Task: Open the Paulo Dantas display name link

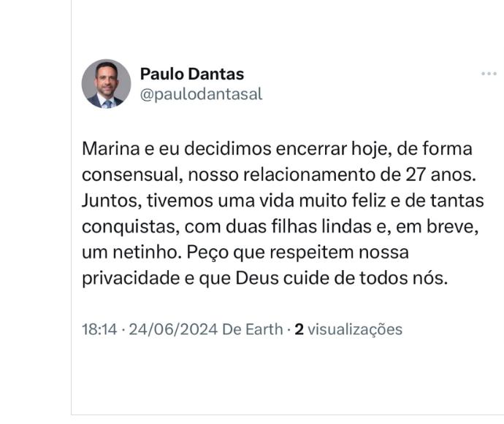Action: [191, 74]
